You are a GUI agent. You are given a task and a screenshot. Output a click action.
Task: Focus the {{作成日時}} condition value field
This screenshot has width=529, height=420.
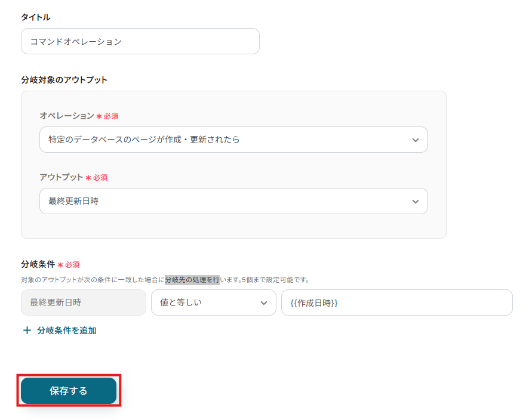pos(396,302)
